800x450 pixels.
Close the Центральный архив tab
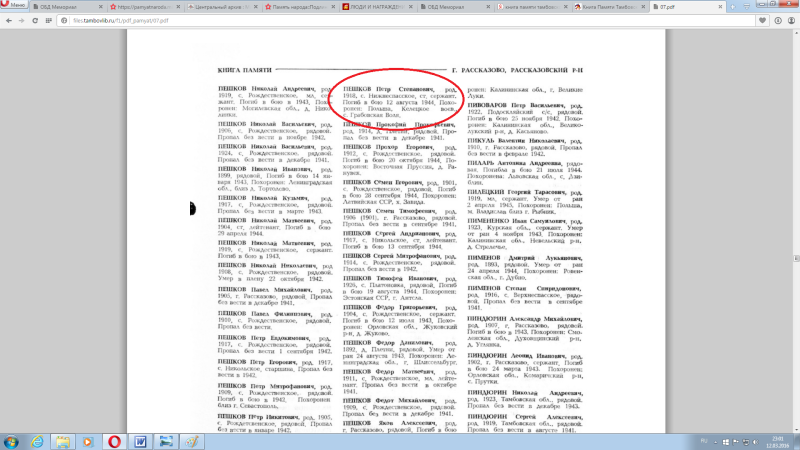(255, 7)
